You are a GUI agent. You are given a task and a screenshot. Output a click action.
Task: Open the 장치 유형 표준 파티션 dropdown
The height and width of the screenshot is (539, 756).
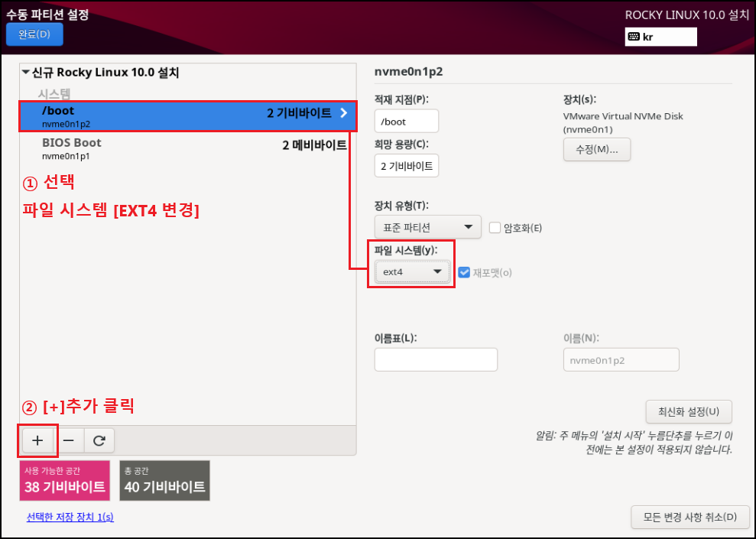427,226
